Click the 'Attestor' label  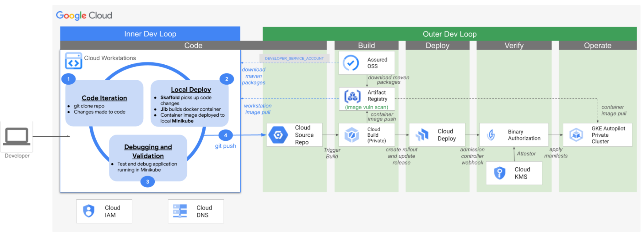(x=526, y=154)
